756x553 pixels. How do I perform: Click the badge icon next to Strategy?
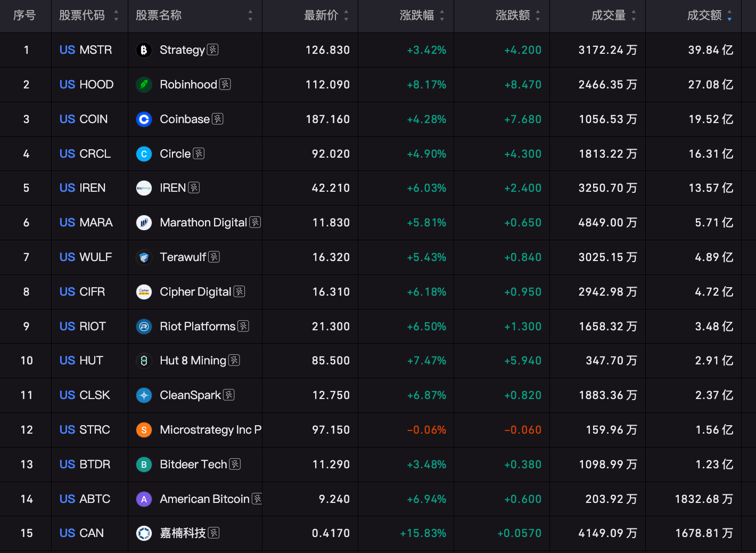pyautogui.click(x=212, y=50)
